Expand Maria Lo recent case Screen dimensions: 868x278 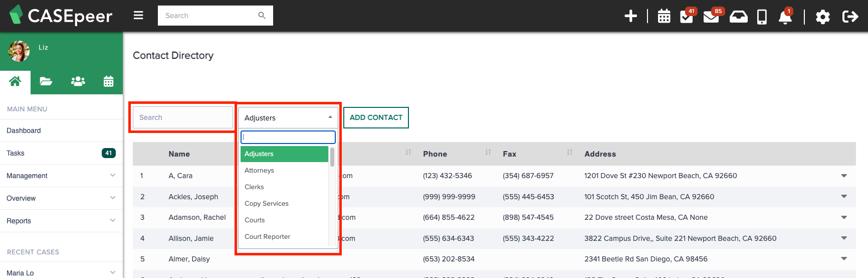pyautogui.click(x=61, y=272)
